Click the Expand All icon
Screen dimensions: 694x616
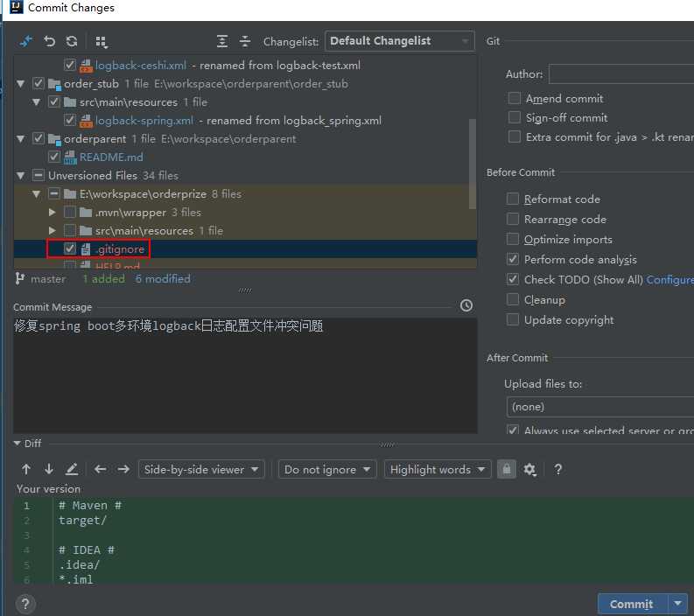222,41
